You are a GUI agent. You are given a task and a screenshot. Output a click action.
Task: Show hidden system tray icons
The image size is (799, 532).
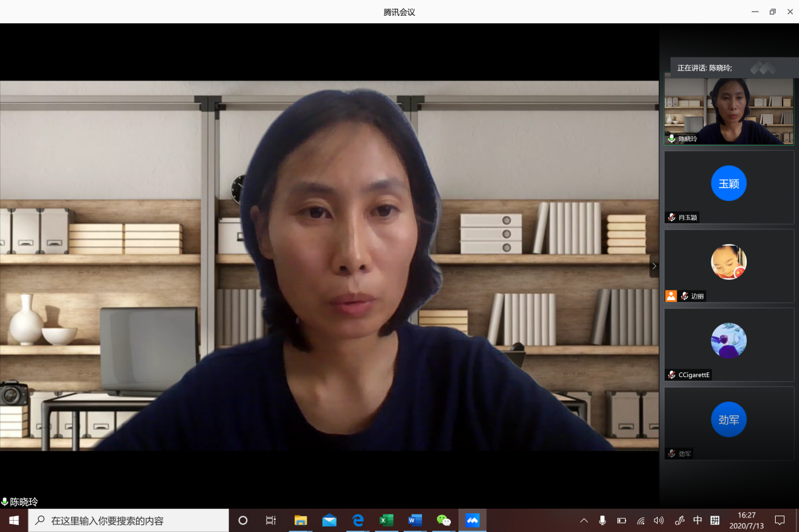584,521
